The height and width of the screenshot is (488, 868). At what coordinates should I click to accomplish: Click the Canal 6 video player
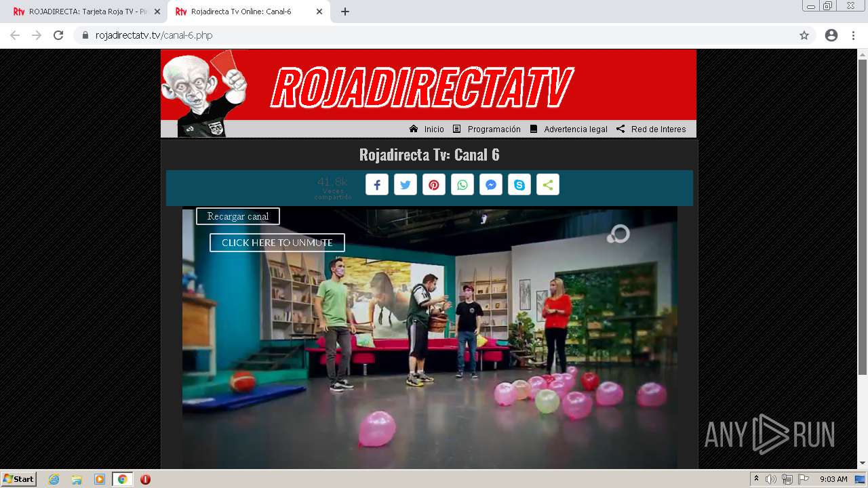click(429, 339)
